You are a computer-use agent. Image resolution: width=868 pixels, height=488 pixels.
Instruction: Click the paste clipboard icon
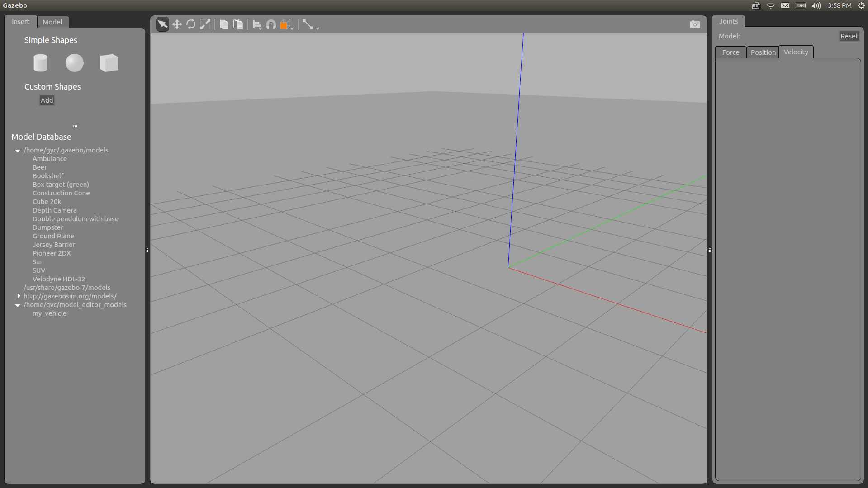(238, 24)
